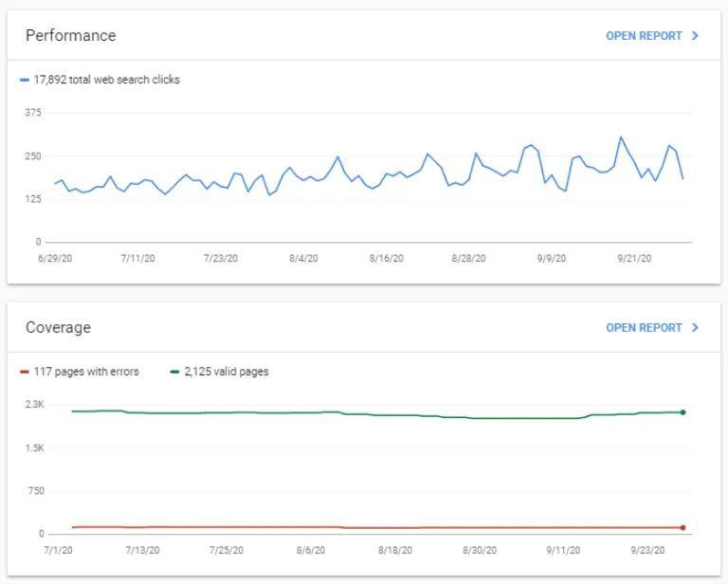Click the 2.3K y-axis label in Coverage
The height and width of the screenshot is (584, 728).
[x=35, y=405]
